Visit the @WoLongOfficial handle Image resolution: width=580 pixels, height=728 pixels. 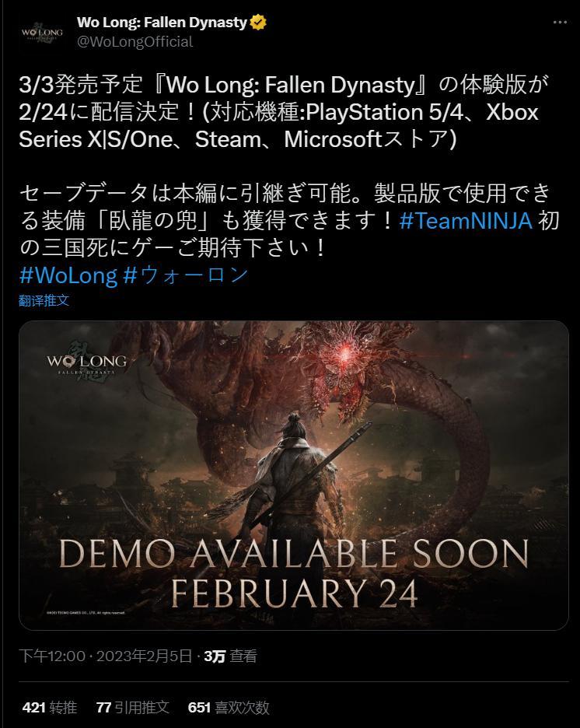pos(135,42)
